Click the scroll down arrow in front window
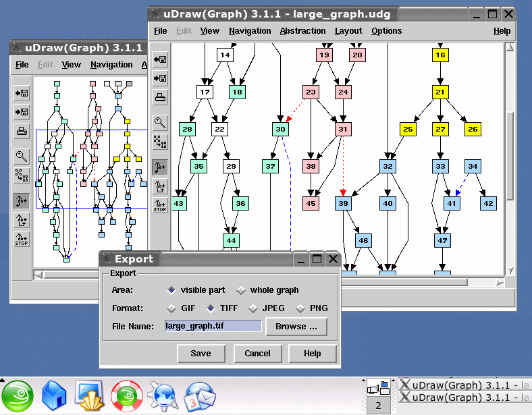 (510, 271)
